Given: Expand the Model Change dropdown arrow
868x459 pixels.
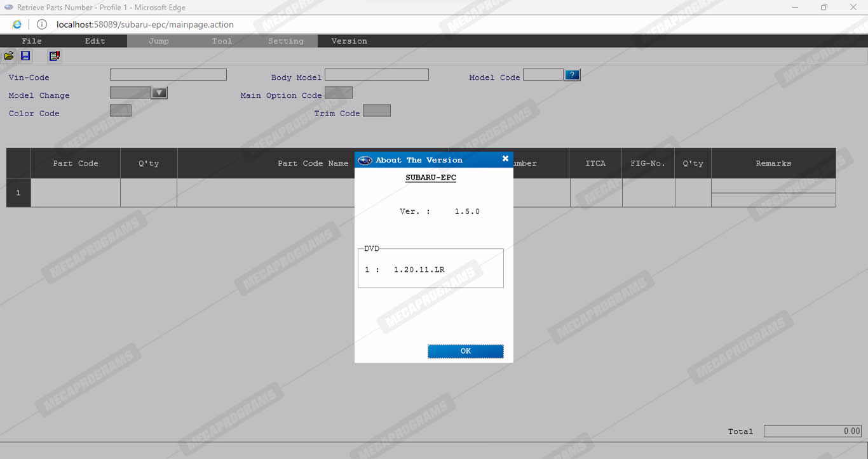Looking at the screenshot, I should click(x=159, y=93).
